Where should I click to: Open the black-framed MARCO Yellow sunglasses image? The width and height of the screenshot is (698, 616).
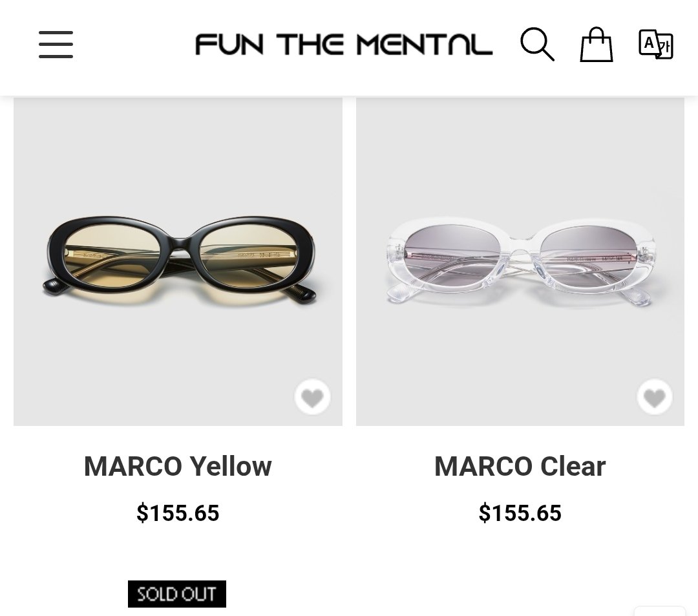tap(178, 261)
